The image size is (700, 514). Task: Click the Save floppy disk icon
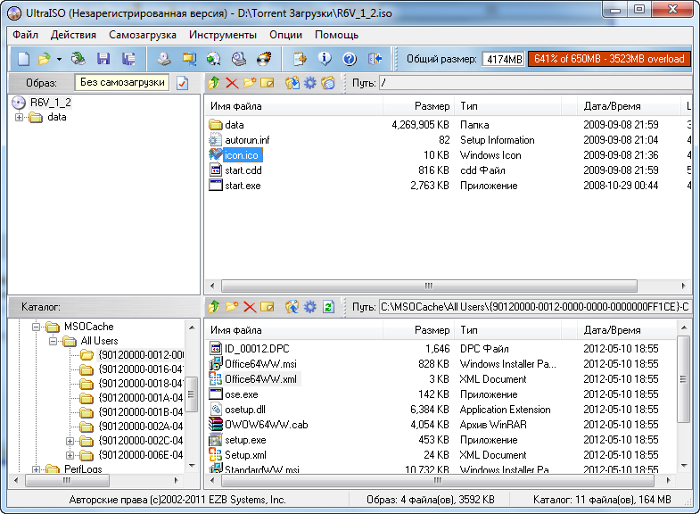tap(103, 59)
